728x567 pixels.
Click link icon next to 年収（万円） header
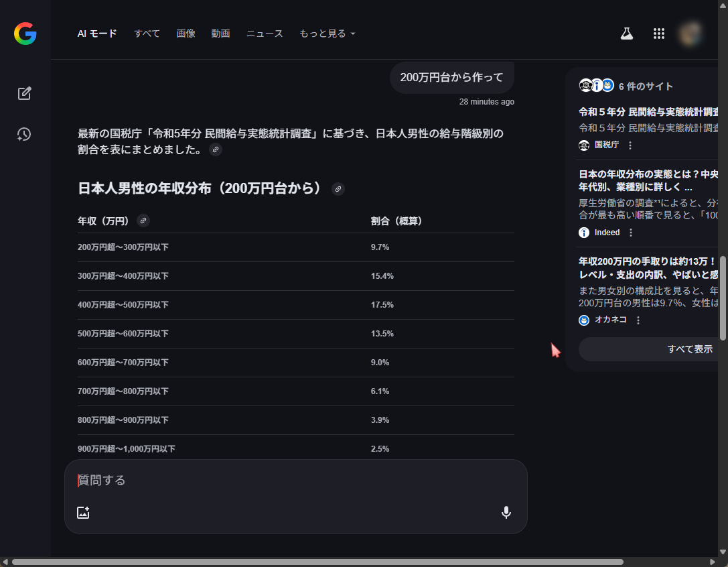143,220
